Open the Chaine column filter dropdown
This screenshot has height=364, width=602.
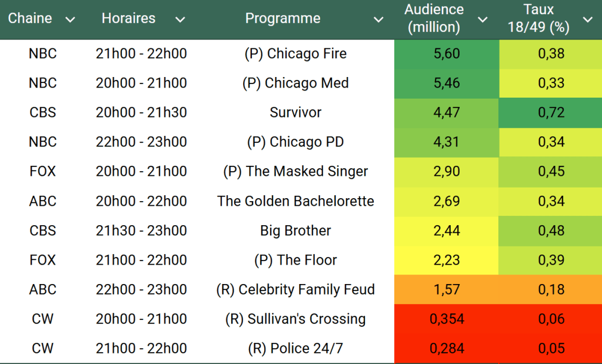(x=70, y=19)
